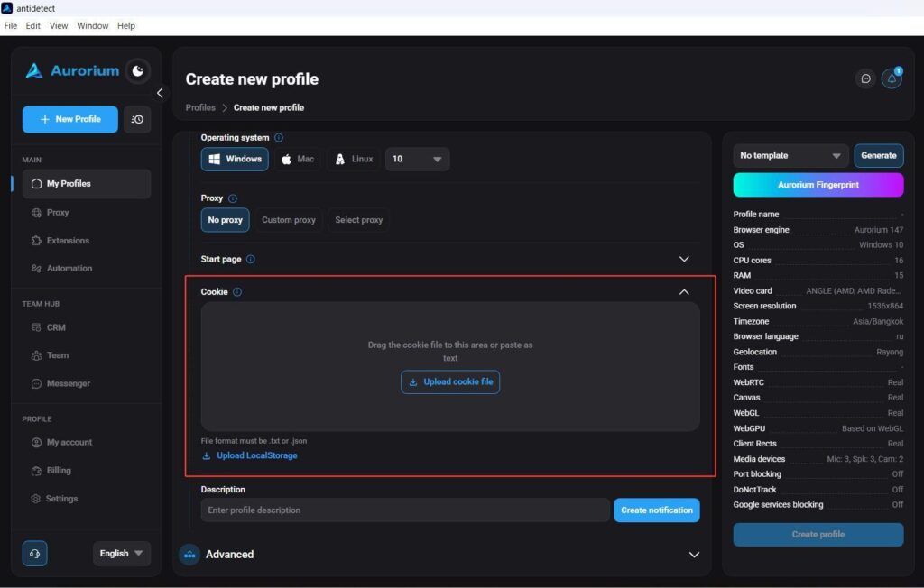Open chat message icon in header

pos(865,78)
